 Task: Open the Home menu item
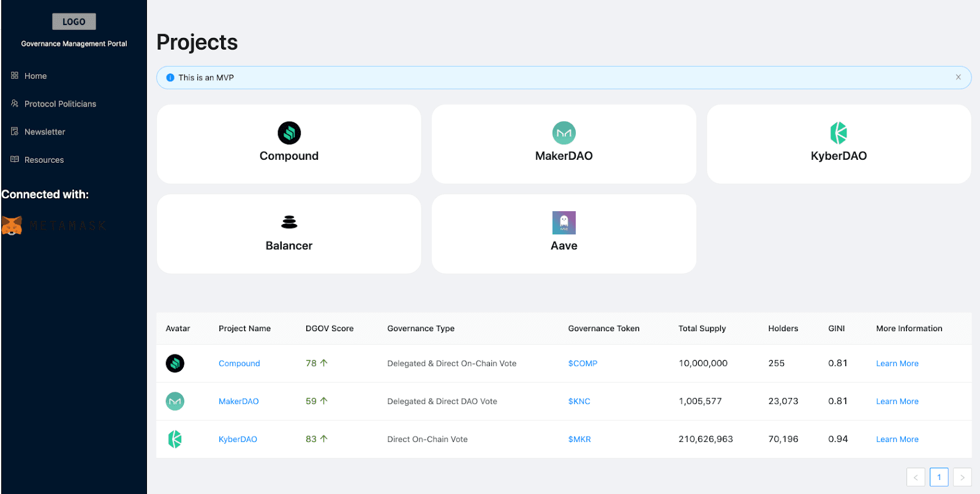pos(36,76)
